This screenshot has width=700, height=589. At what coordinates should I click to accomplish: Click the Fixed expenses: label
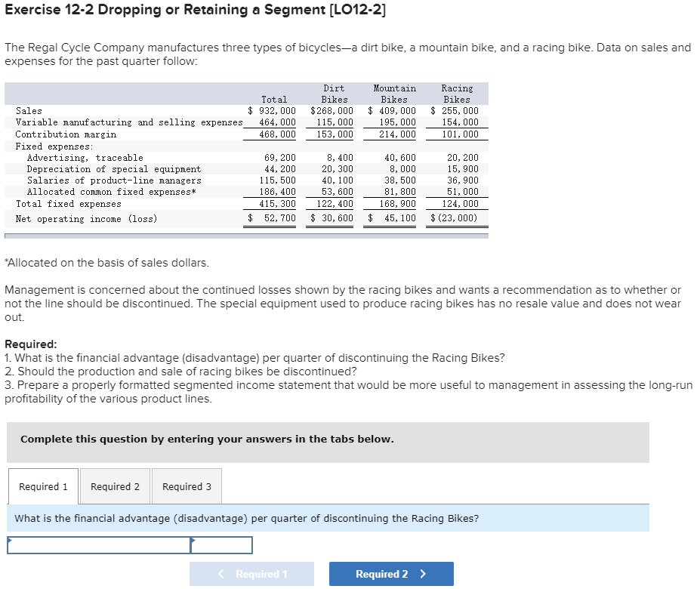[54, 146]
